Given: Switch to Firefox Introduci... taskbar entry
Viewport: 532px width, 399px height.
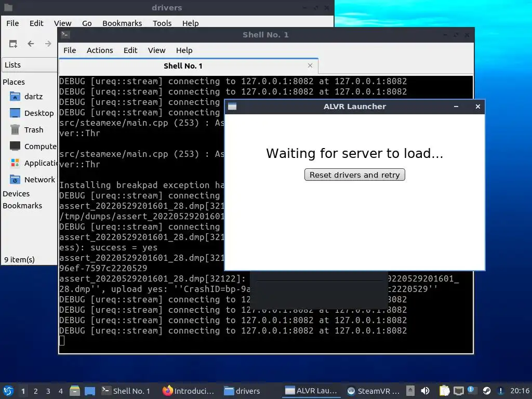Looking at the screenshot, I should pyautogui.click(x=188, y=391).
